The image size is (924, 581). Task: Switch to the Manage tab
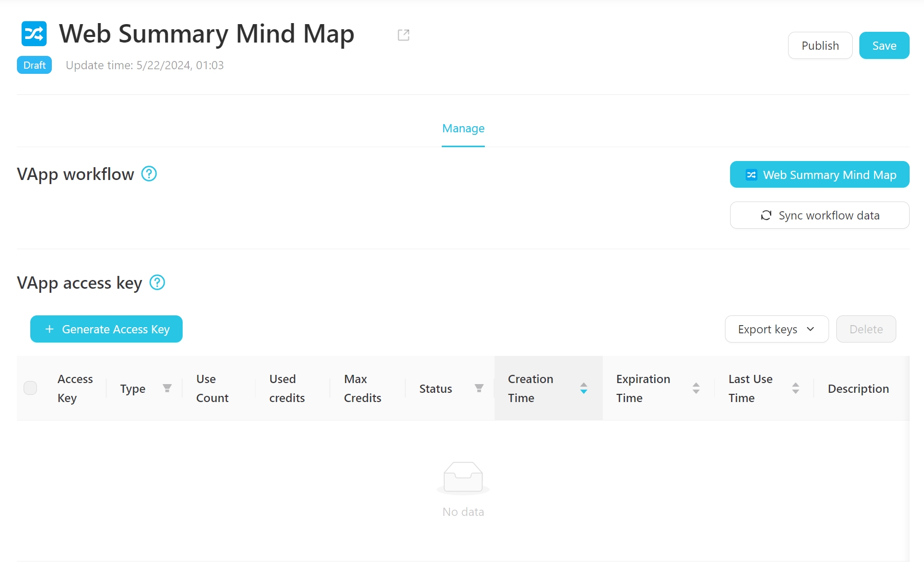(x=463, y=129)
